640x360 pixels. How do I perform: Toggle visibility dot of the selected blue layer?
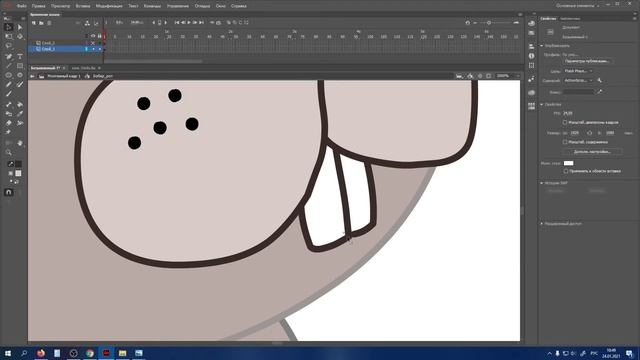[x=93, y=49]
